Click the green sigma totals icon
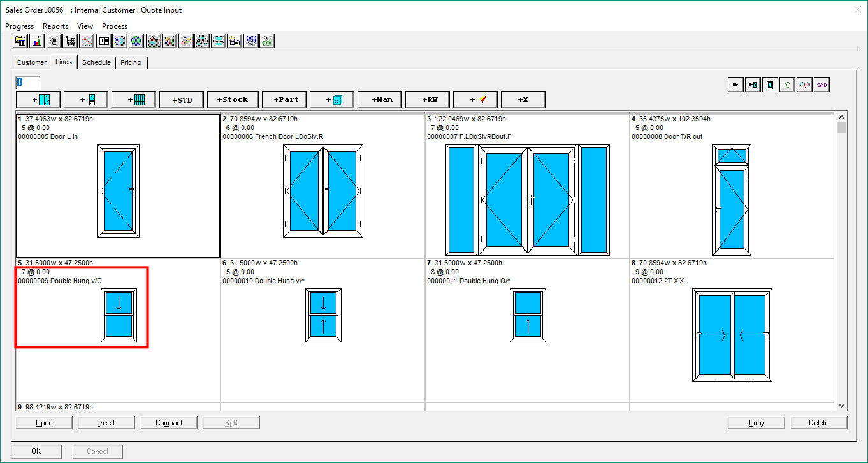Screen dimensions: 868x463 pyautogui.click(x=787, y=85)
